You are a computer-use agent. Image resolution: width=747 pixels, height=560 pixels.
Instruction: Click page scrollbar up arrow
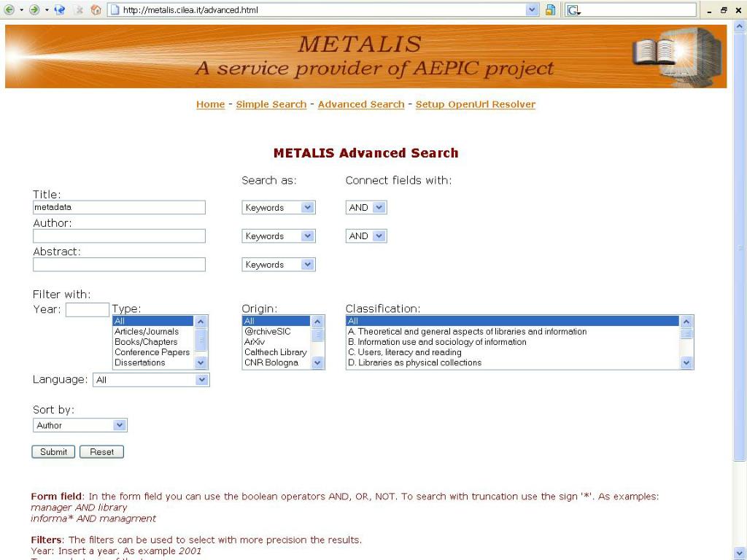click(740, 26)
